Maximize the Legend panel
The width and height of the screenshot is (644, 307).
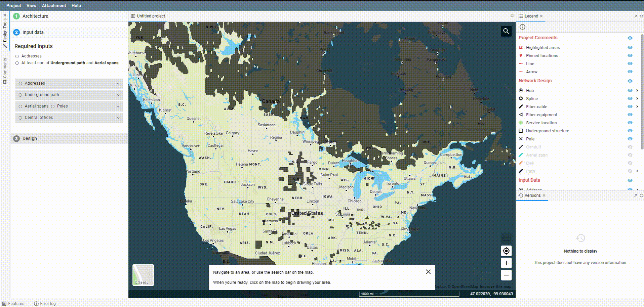pyautogui.click(x=641, y=16)
